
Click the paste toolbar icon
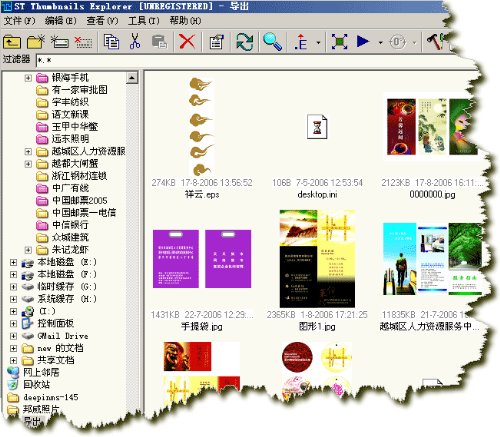[160, 42]
